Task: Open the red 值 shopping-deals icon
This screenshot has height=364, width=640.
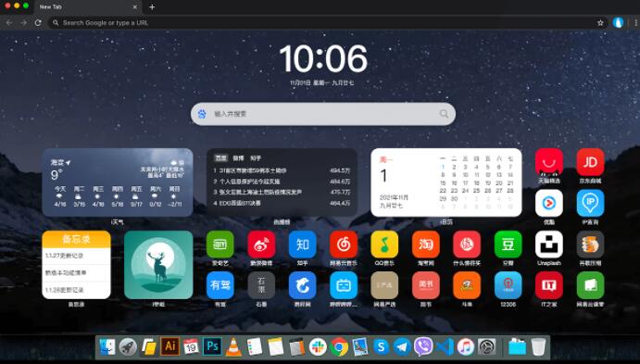Action: pyautogui.click(x=467, y=245)
